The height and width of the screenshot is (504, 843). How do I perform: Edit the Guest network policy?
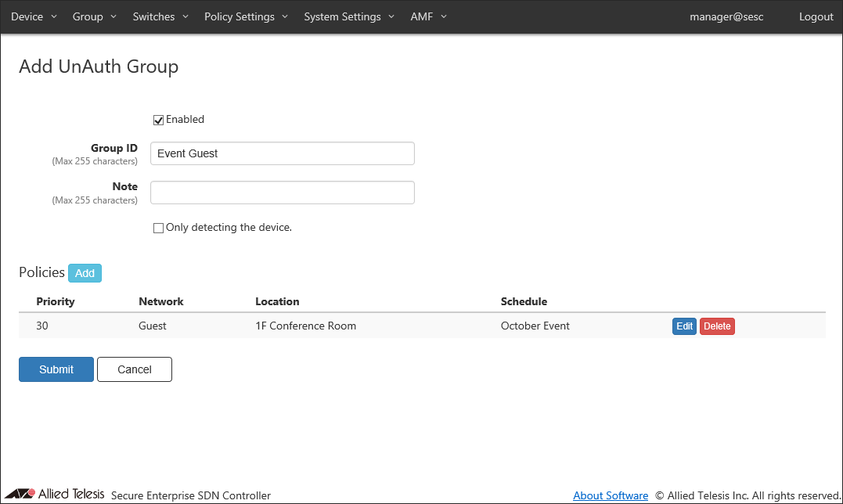[684, 326]
